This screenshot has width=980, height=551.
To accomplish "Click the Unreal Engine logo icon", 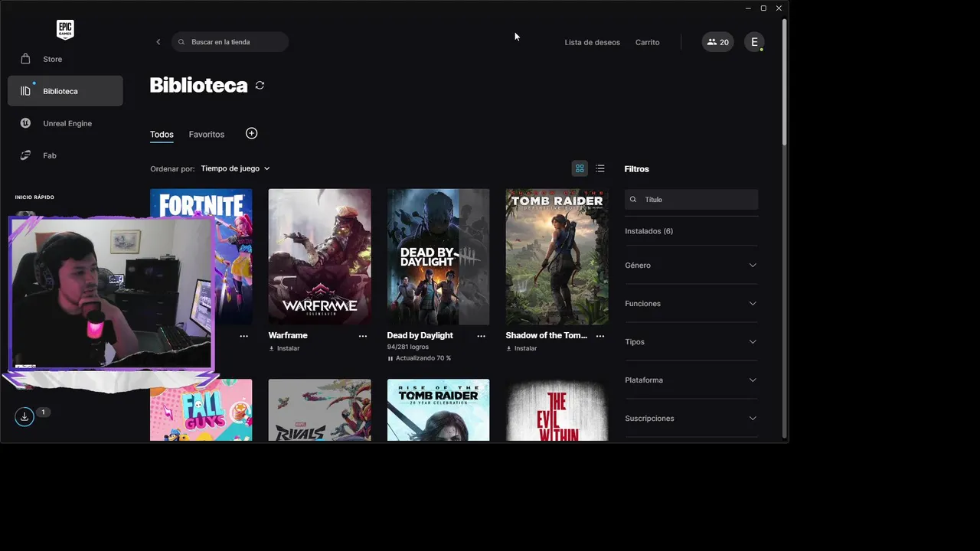I will (25, 123).
